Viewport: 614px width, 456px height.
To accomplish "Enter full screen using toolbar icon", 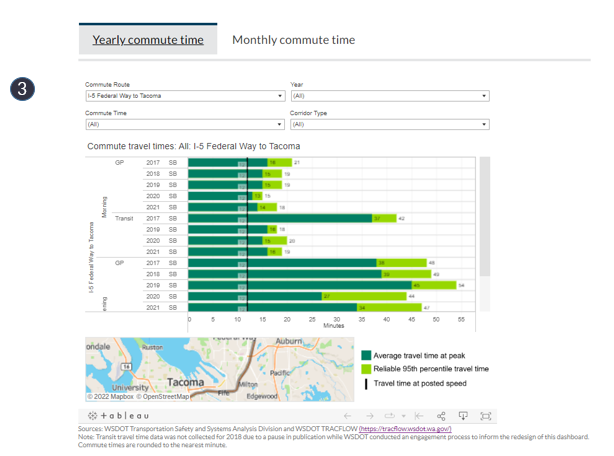I will click(x=485, y=415).
